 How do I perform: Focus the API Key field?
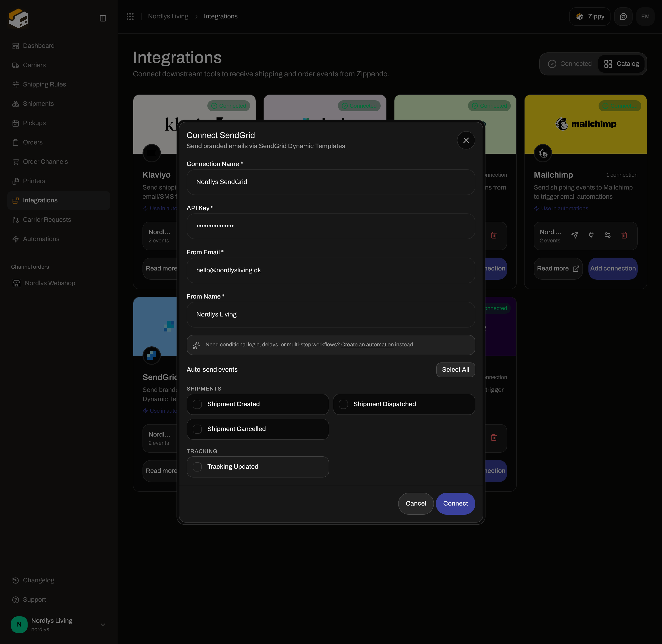(x=331, y=226)
